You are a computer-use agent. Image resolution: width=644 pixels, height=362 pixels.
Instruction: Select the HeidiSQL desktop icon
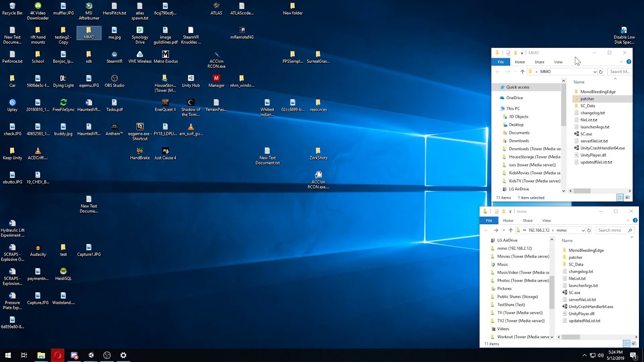[x=63, y=274]
